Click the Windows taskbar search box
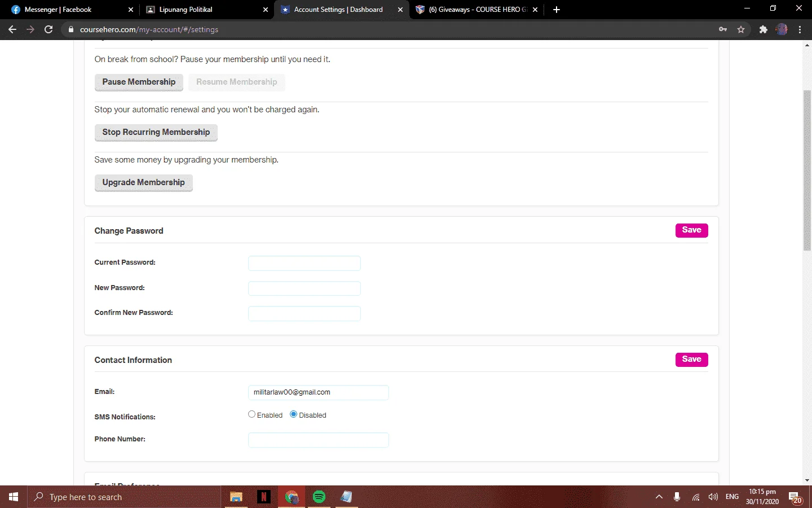Screen dimensions: 812x508 (124, 497)
